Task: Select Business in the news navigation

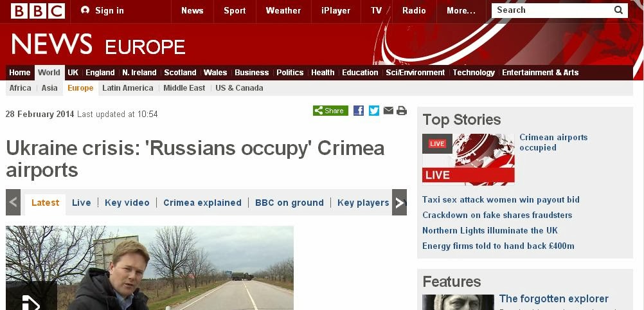Action: [252, 73]
